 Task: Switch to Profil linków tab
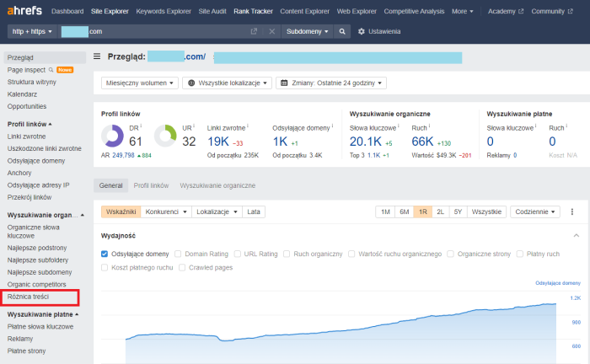tap(151, 185)
